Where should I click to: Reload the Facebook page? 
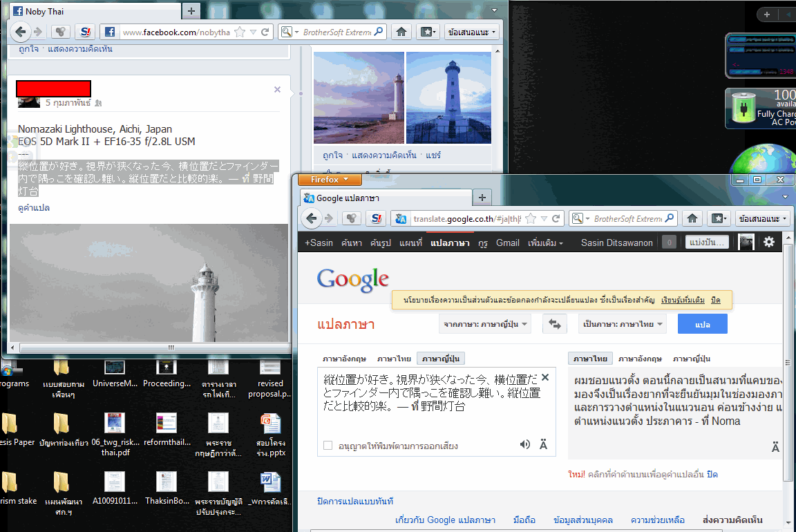265,32
